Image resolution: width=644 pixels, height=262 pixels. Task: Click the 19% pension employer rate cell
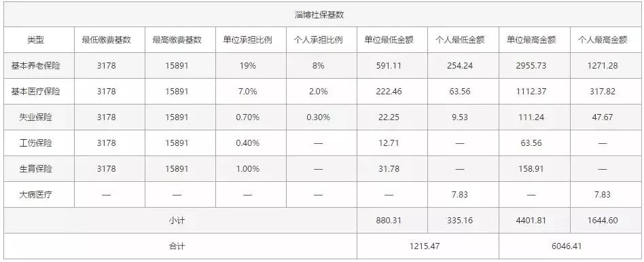coord(248,66)
